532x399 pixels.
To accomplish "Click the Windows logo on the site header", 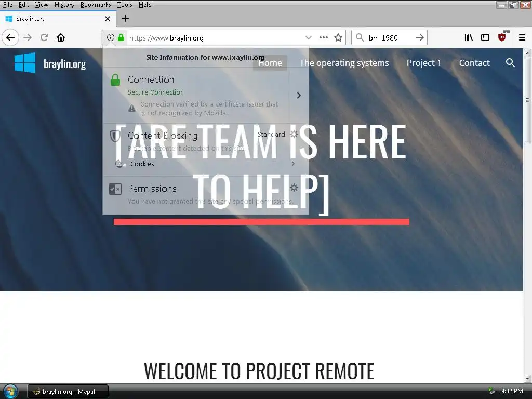I will tap(25, 63).
